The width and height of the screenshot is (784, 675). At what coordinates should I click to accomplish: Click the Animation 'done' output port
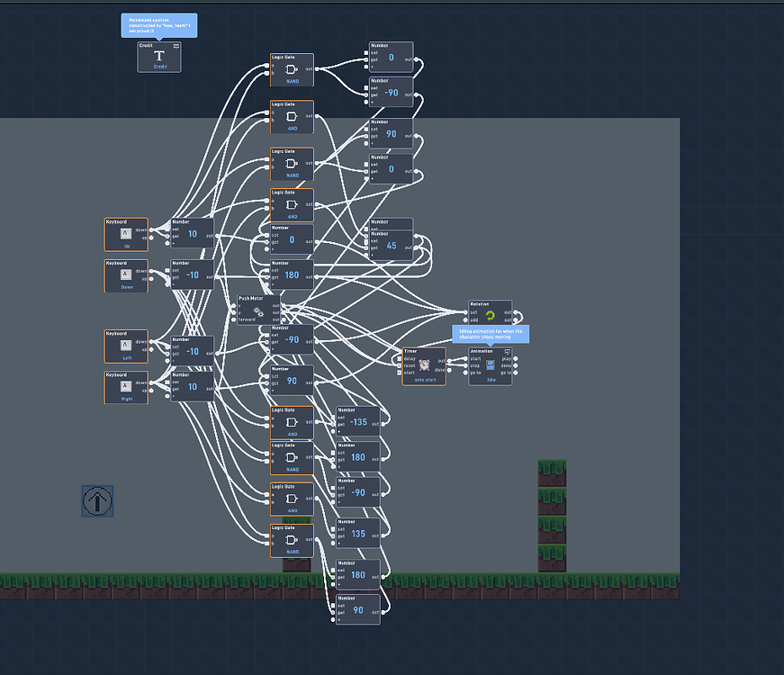[516, 365]
